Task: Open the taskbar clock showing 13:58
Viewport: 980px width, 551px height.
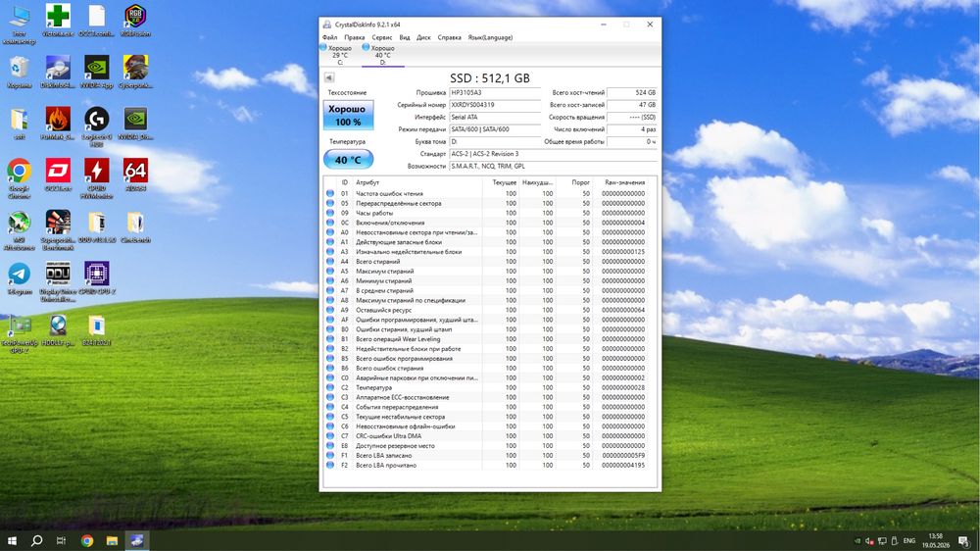Action: click(936, 541)
